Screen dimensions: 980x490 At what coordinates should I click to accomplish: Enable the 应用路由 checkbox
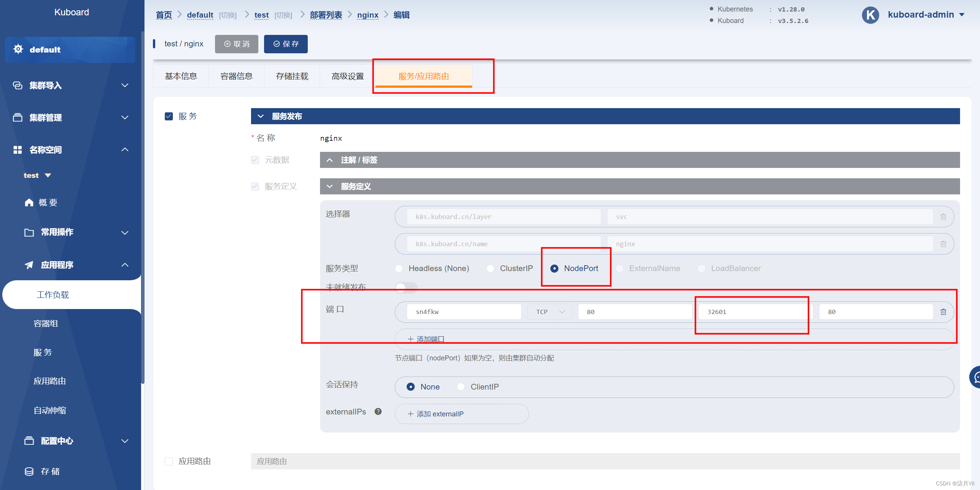169,460
